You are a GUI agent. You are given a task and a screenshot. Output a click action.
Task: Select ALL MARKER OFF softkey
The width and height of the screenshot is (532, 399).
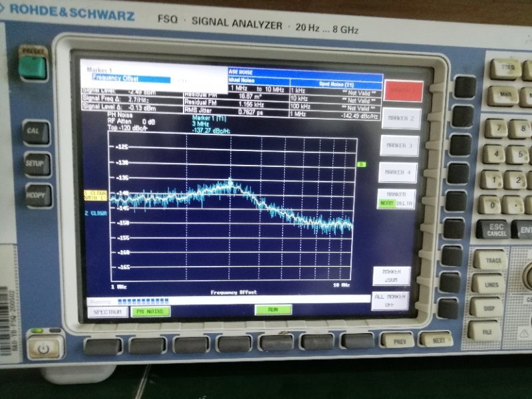(390, 301)
